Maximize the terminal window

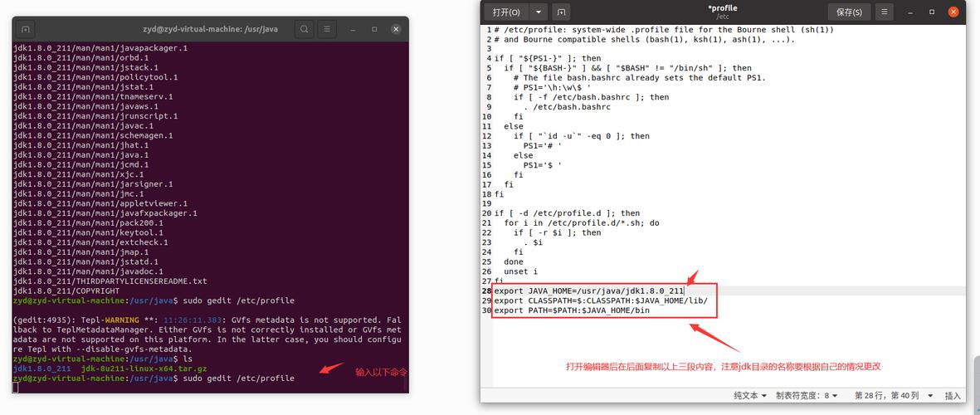(374, 29)
